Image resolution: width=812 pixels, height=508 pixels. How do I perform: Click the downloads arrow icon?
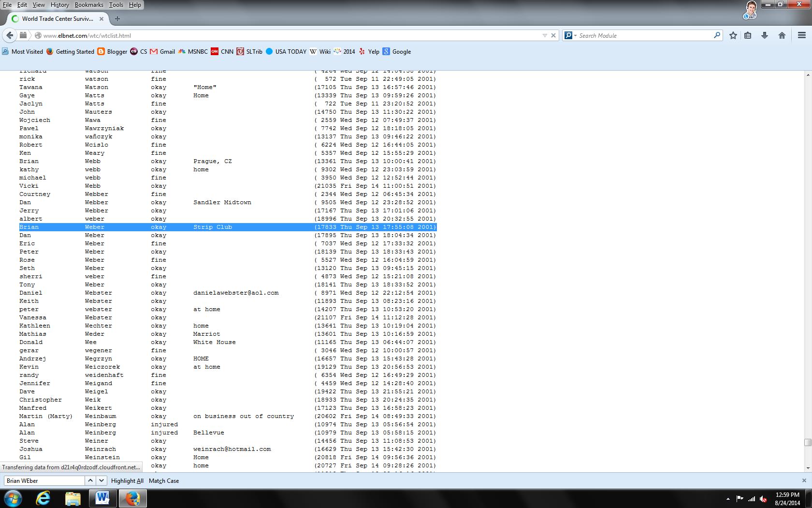(765, 35)
